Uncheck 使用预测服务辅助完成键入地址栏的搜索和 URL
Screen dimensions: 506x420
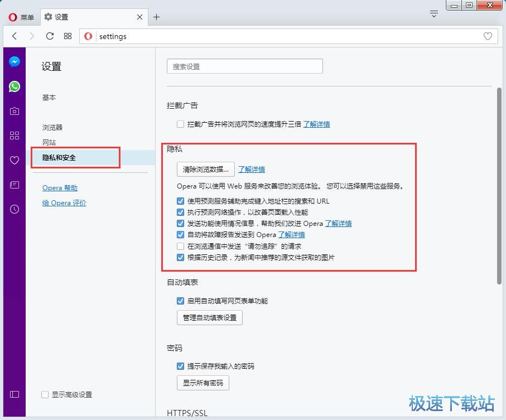click(180, 201)
